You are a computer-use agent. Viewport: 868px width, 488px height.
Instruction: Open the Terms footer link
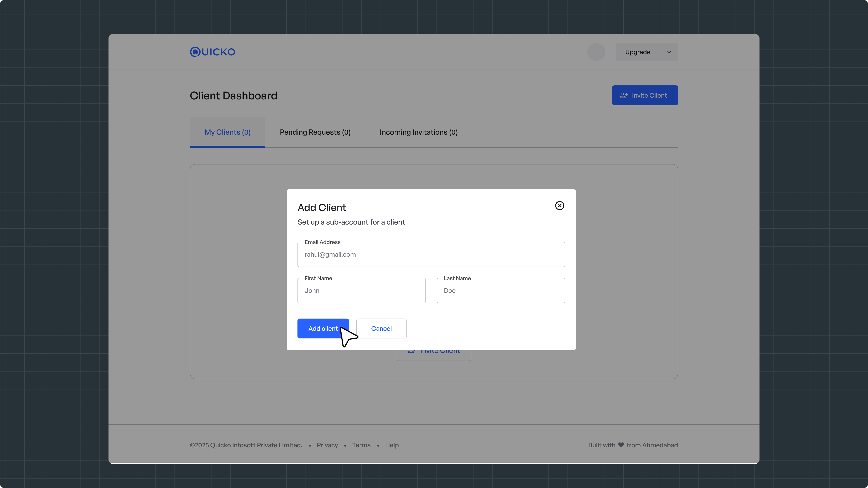coord(361,445)
